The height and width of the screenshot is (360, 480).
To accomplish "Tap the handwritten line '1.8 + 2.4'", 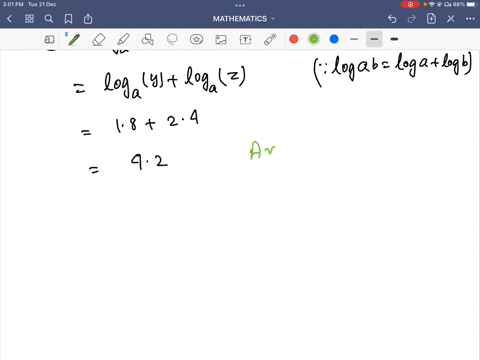I will click(x=157, y=122).
